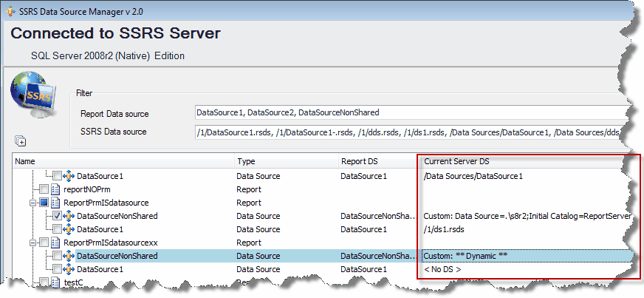Collapse the ReportPrmISdatasourcexx tree node
644x298 pixels.
coord(32,243)
